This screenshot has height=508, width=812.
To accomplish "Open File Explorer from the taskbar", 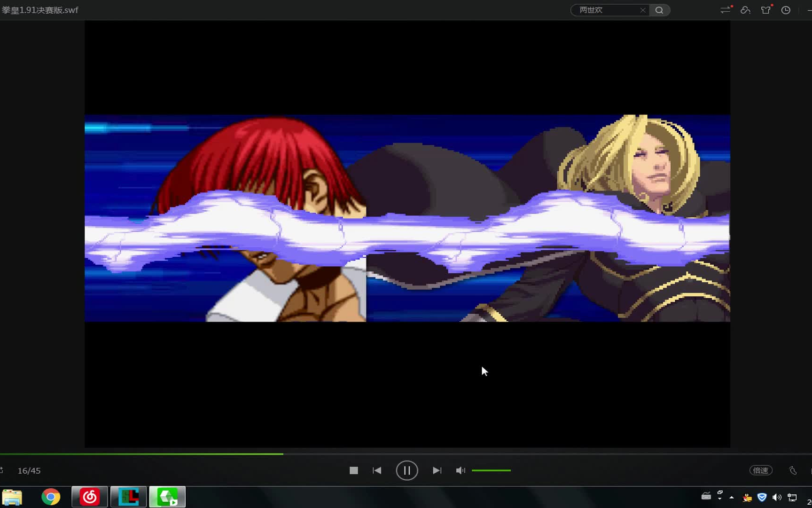I will tap(12, 497).
